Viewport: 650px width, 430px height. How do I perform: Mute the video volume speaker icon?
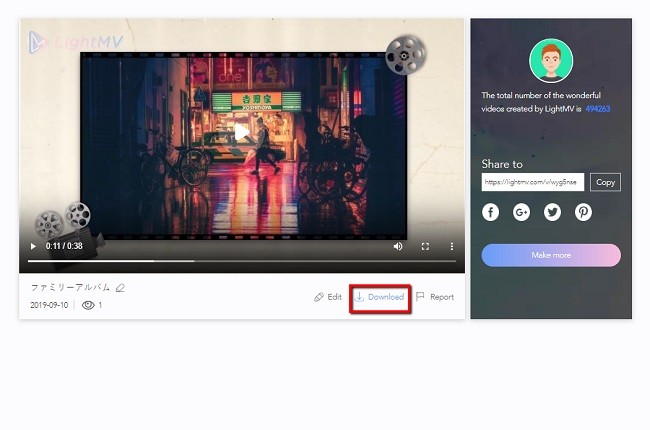[398, 246]
